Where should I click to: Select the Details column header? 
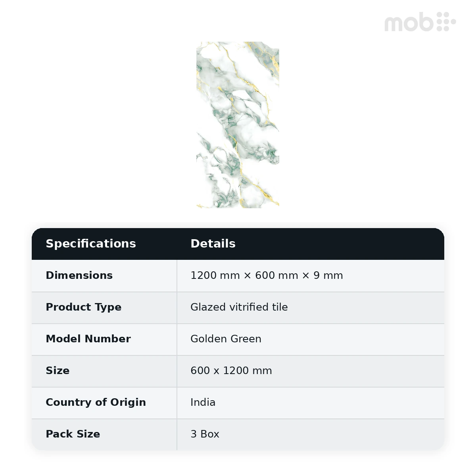(213, 244)
